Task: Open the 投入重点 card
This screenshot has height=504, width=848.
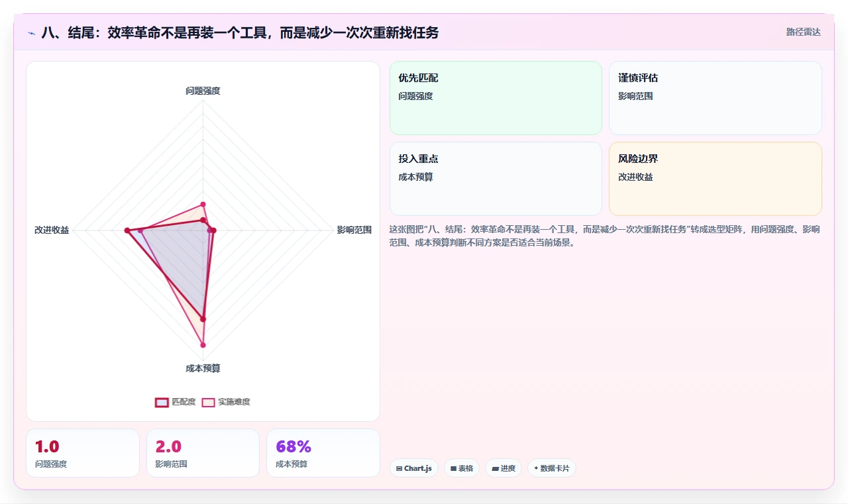Action: [496, 179]
